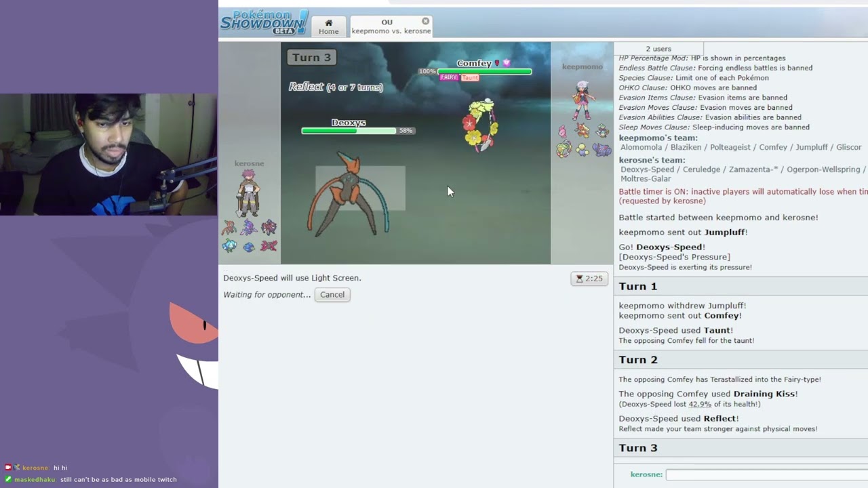Image resolution: width=868 pixels, height=488 pixels.
Task: Focus the kerosne chat message input
Action: pos(766,474)
